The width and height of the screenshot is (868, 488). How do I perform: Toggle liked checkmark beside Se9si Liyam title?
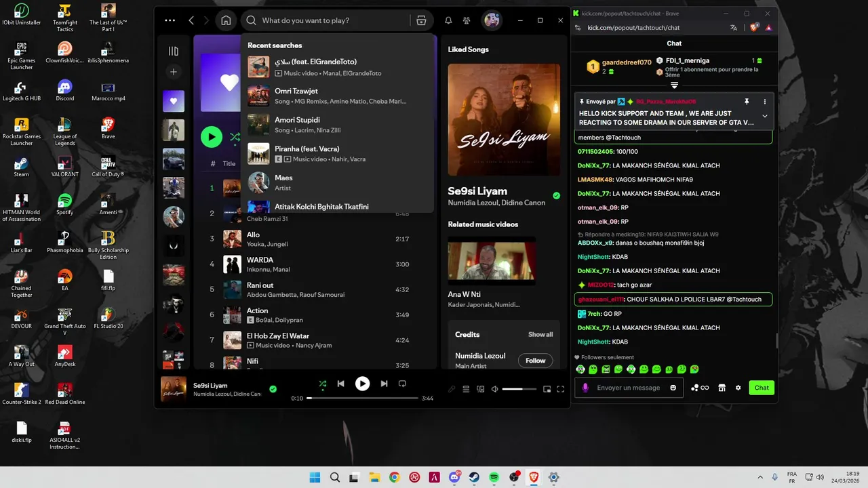point(556,196)
